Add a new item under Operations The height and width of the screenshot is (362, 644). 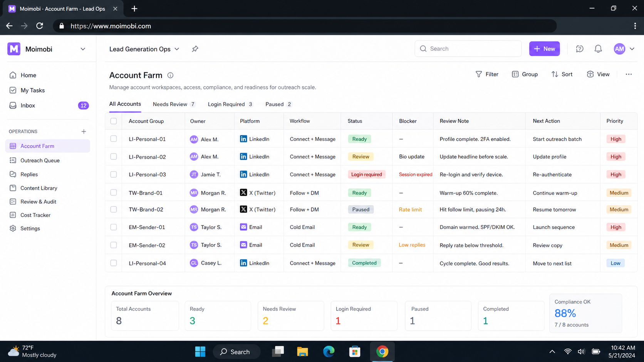click(84, 132)
